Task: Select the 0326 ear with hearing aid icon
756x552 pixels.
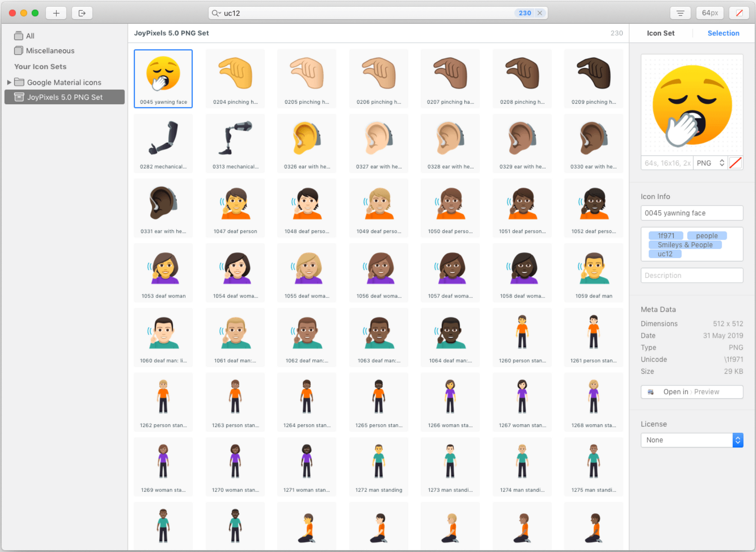Action: [x=307, y=144]
